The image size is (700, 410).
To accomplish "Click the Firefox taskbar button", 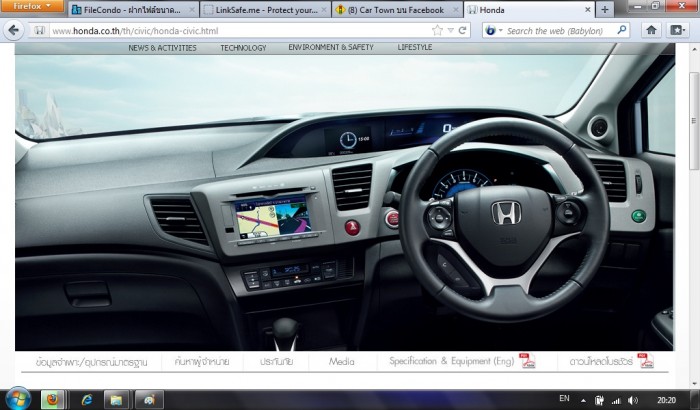I will click(53, 399).
